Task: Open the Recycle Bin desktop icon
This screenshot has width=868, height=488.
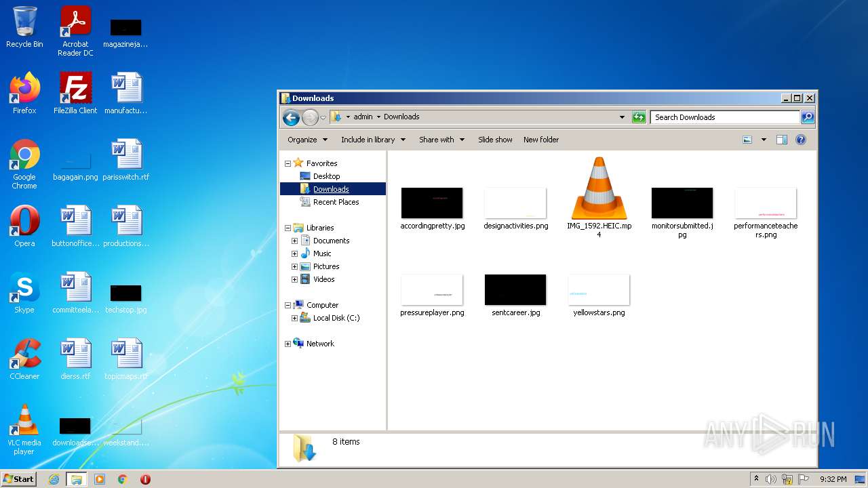Action: point(24,27)
